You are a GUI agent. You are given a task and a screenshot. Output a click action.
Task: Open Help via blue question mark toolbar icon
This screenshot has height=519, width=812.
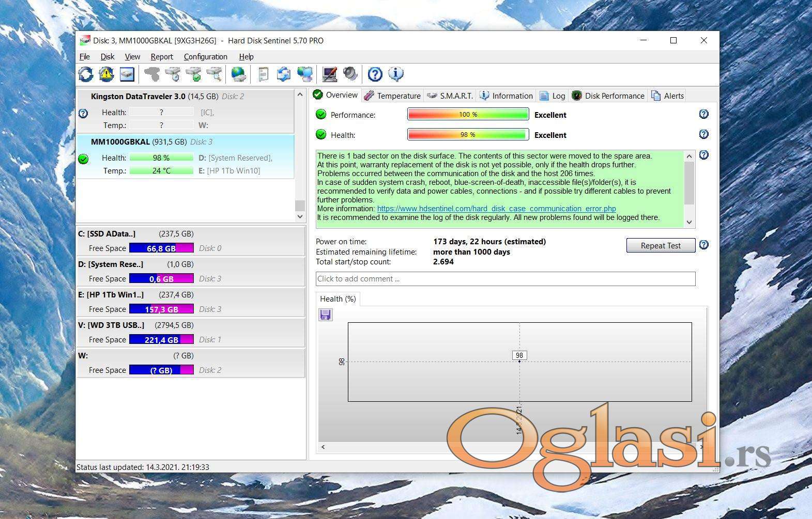375,74
